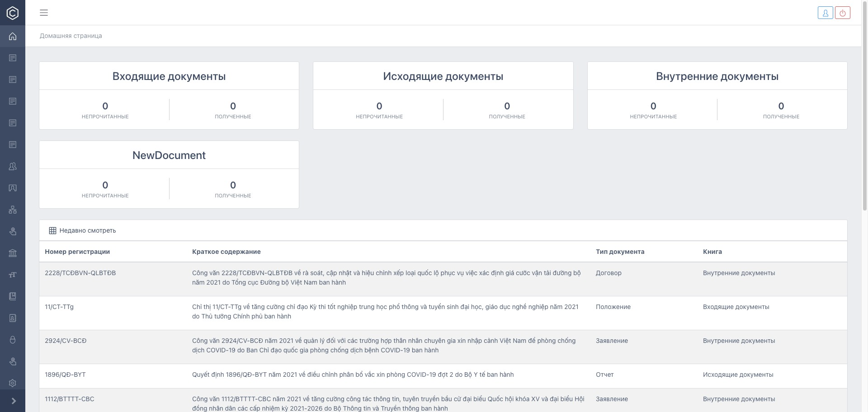Screen dimensions: 868x412
Task: Open the Исходящие документы card
Action: click(x=443, y=76)
